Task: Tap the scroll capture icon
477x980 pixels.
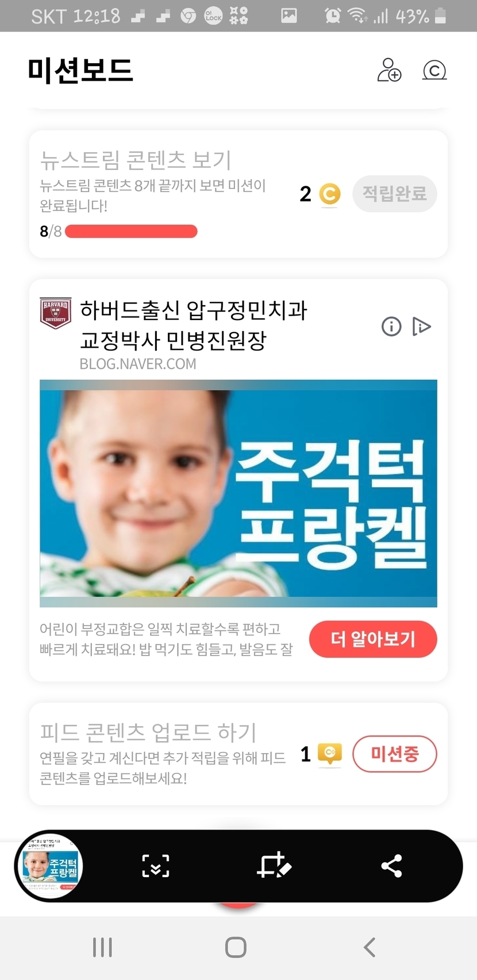Action: point(156,866)
